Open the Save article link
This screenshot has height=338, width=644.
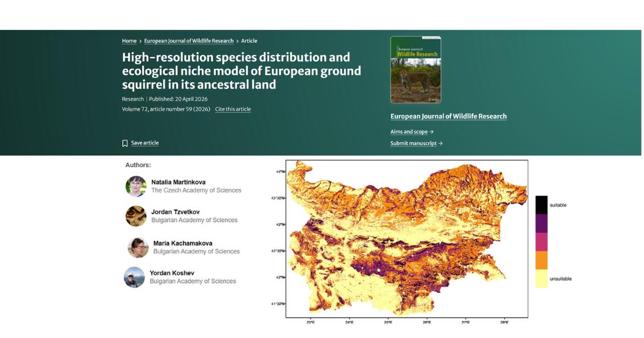pyautogui.click(x=145, y=143)
